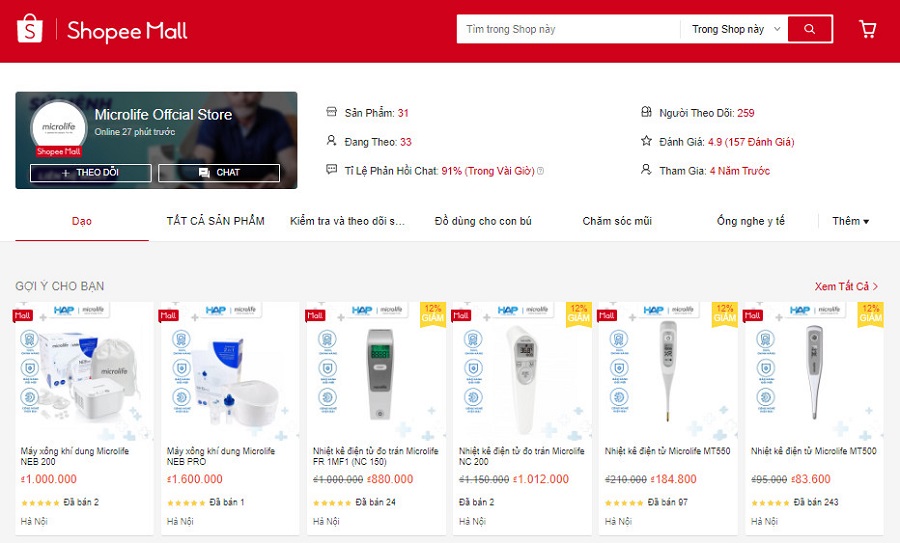Click the Tìm trong Shop này search field
The width and height of the screenshot is (900, 543).
tap(568, 29)
